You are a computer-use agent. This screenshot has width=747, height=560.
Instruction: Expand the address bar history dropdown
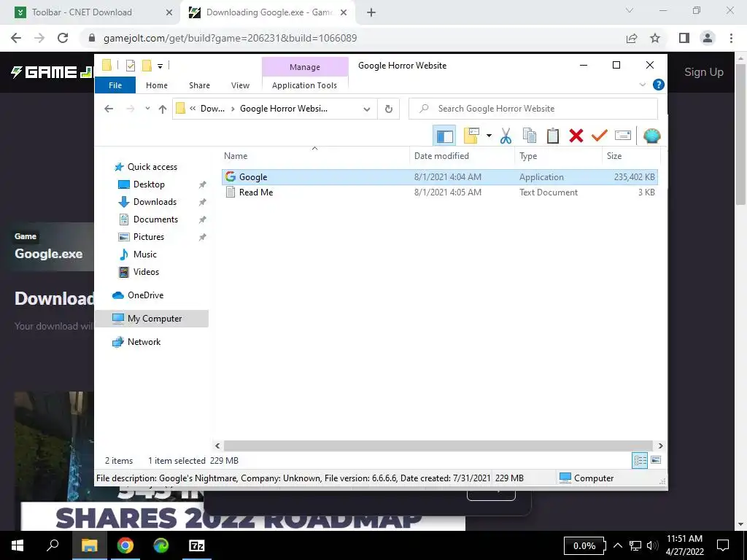pos(366,109)
